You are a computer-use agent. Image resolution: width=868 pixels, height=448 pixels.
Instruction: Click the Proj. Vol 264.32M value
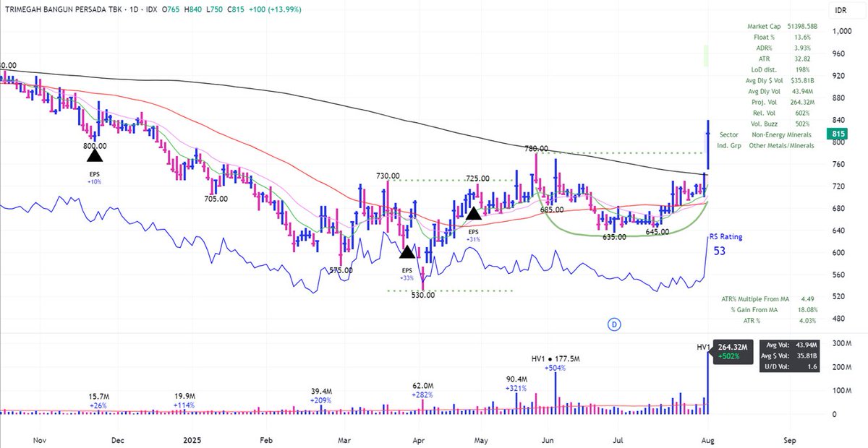point(801,103)
